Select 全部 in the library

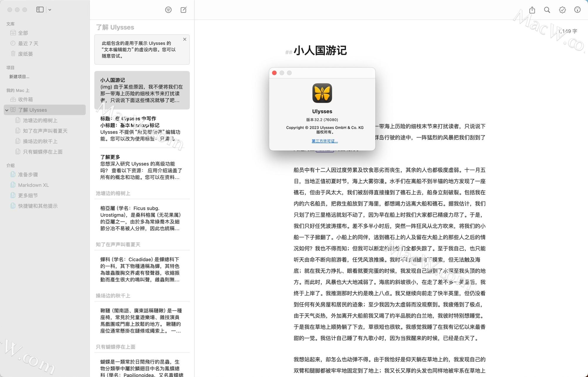45,33
